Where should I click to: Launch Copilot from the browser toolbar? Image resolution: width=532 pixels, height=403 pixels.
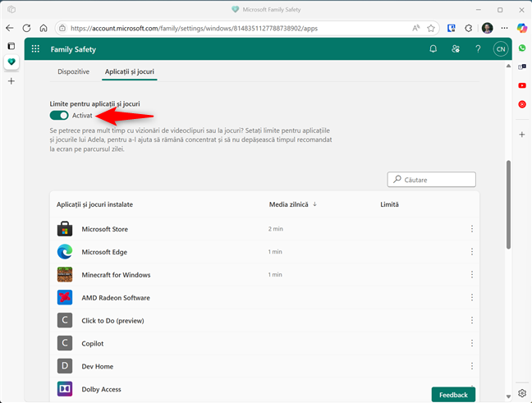pyautogui.click(x=522, y=28)
